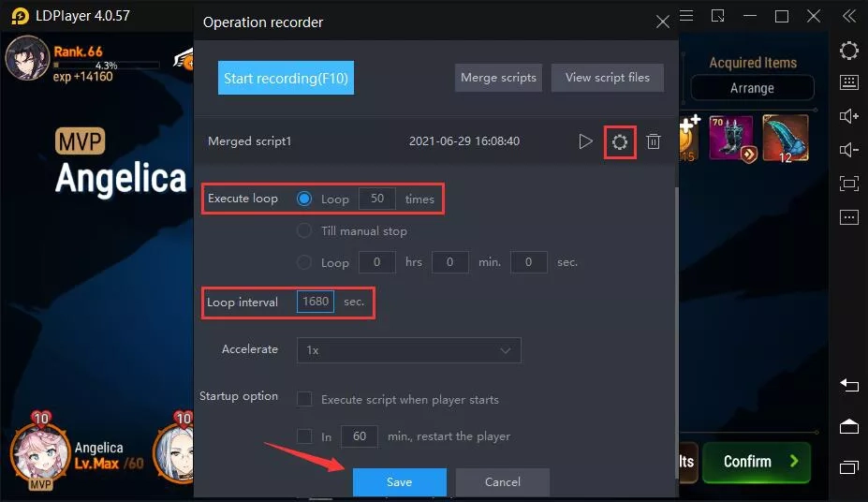
Task: Click the volume down sidebar icon
Action: coord(848,150)
